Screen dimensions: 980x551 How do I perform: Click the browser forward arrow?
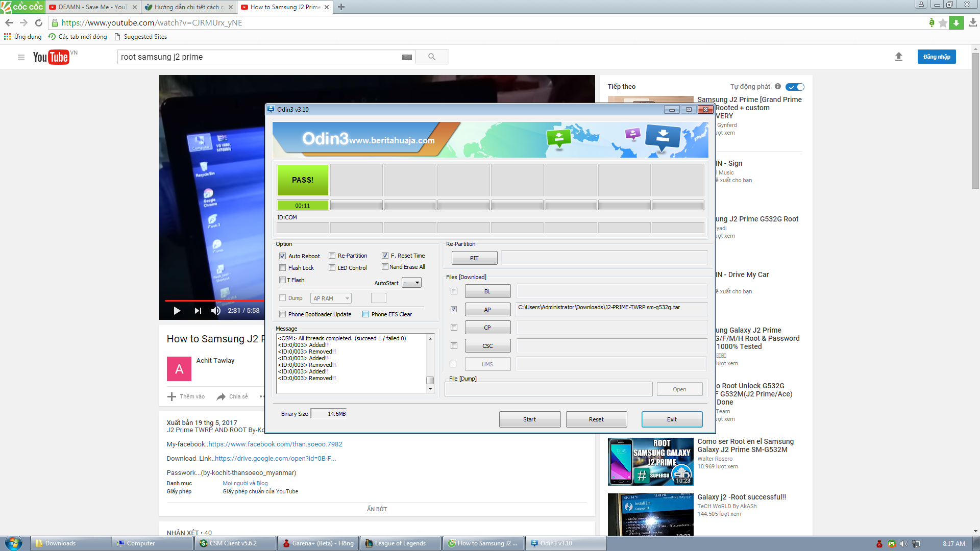point(23,22)
